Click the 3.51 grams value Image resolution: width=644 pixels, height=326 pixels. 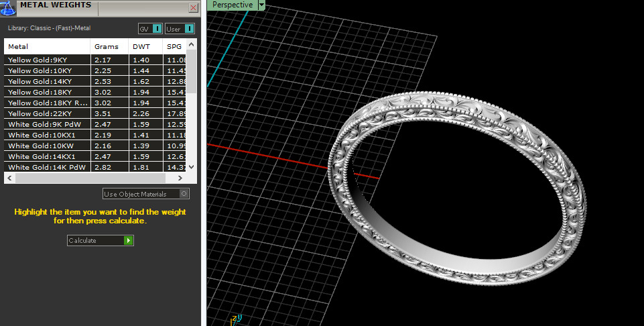coord(103,113)
